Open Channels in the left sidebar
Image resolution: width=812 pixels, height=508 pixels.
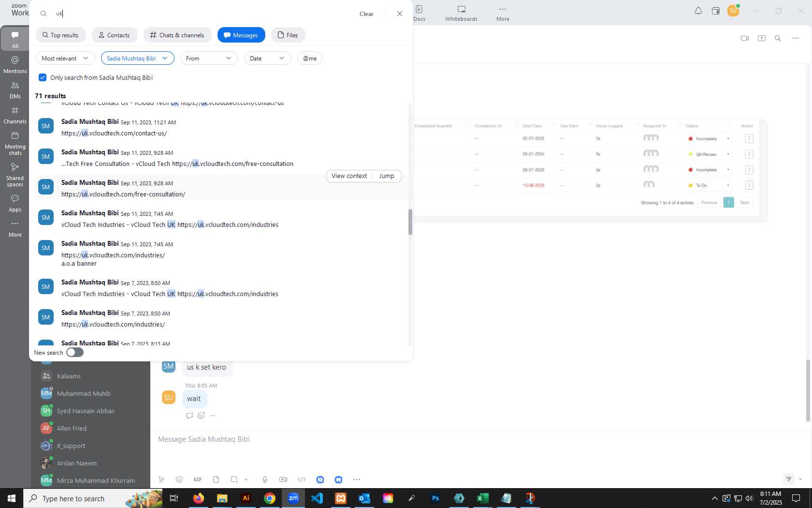click(x=15, y=115)
